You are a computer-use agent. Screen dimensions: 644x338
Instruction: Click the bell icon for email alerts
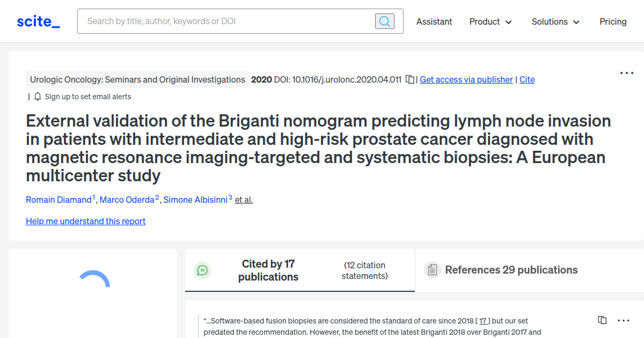coord(36,97)
